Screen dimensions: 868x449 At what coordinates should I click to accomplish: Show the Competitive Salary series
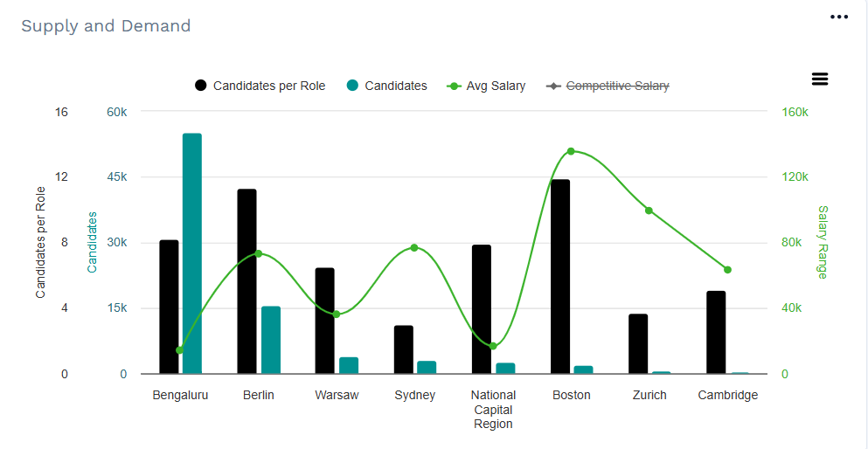click(617, 86)
